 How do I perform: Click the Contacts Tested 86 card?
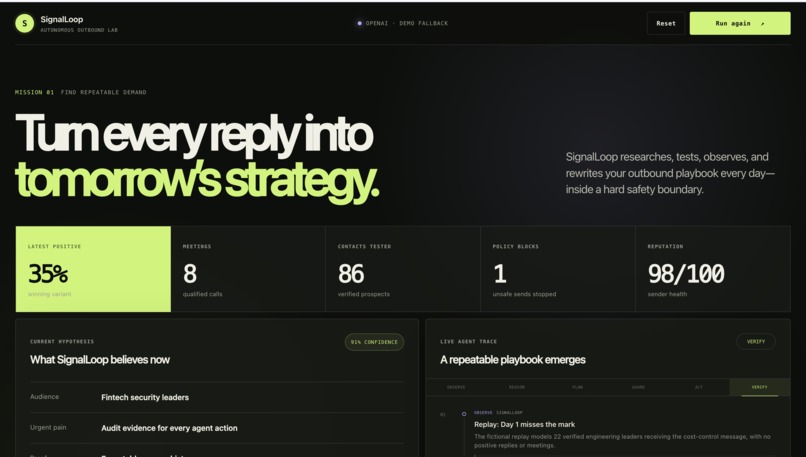point(403,269)
